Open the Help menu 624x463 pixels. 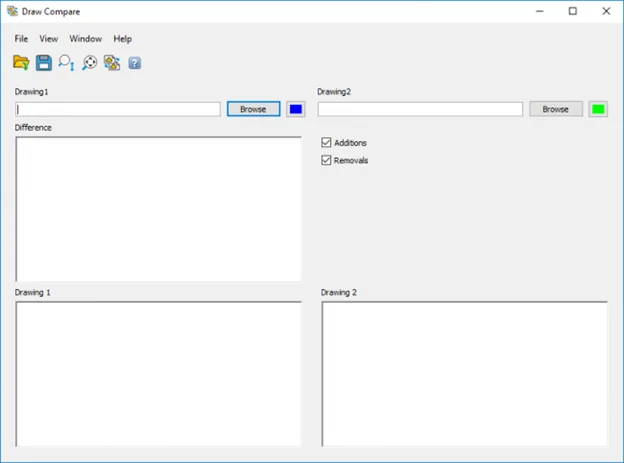(122, 39)
